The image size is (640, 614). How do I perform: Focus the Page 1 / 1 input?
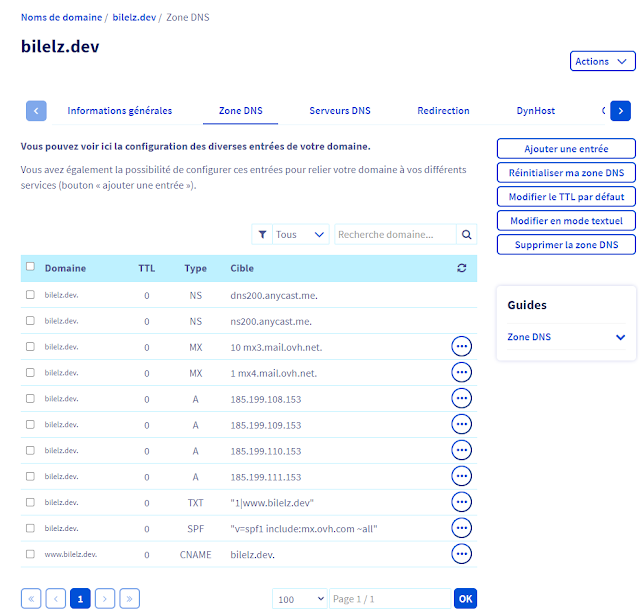click(390, 599)
